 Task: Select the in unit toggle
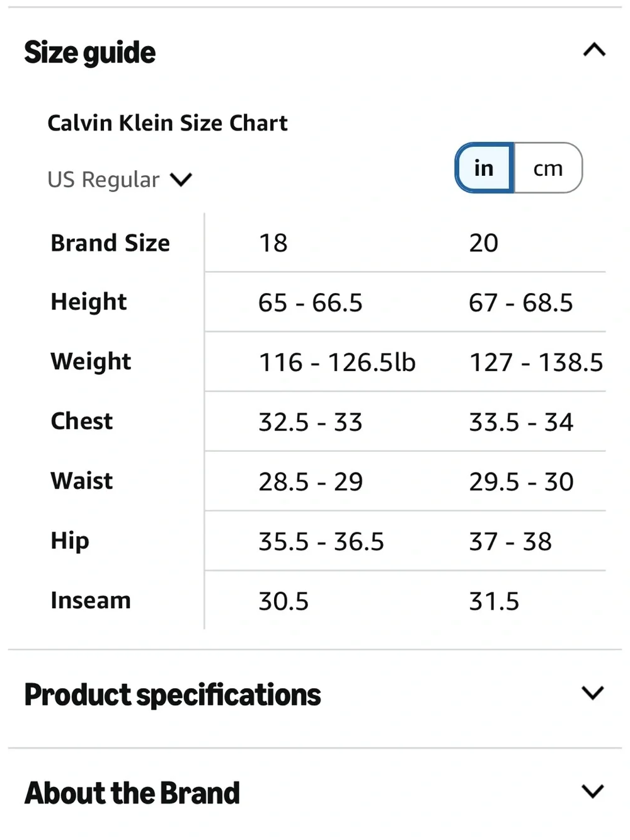click(x=484, y=168)
